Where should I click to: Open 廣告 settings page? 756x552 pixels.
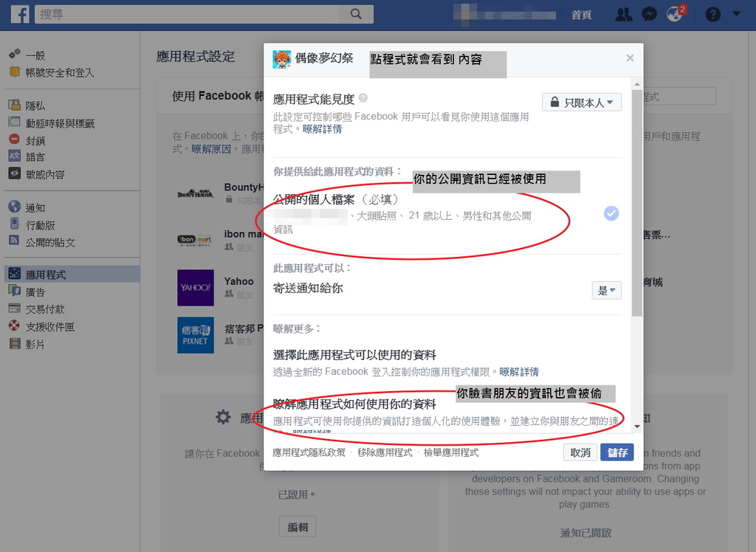pos(35,292)
